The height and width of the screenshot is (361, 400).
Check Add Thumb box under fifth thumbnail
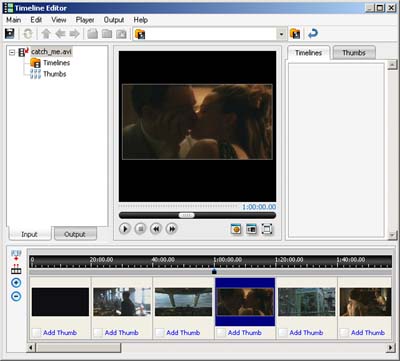(x=283, y=333)
